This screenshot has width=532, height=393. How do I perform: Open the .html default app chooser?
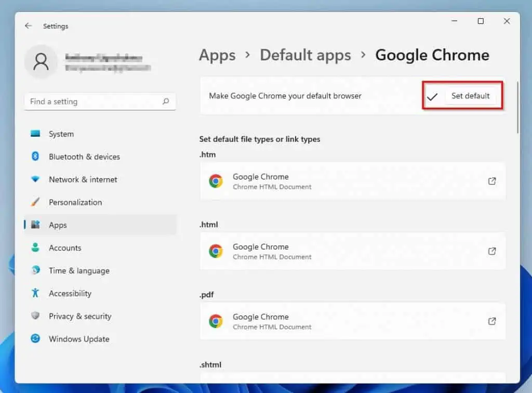tap(491, 251)
